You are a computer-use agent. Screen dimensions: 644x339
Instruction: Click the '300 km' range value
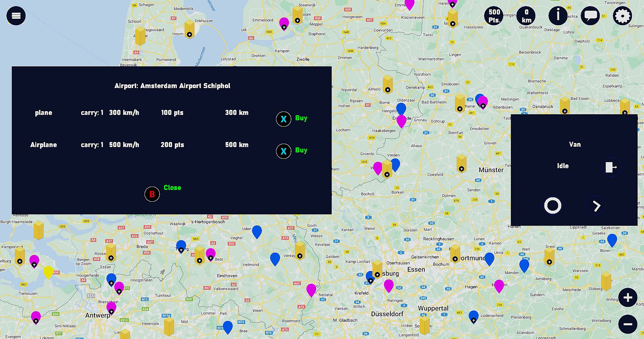pyautogui.click(x=237, y=113)
